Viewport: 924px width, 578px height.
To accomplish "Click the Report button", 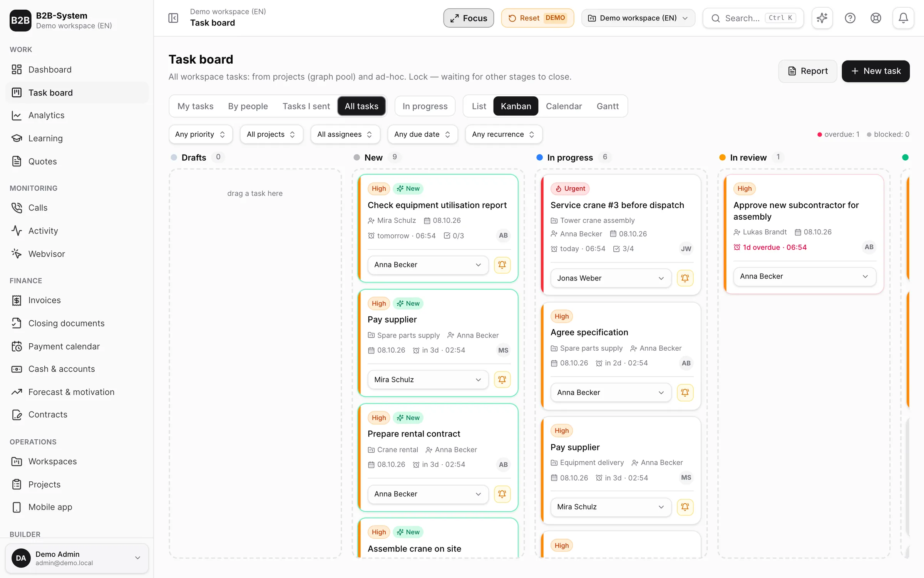I will 808,71.
